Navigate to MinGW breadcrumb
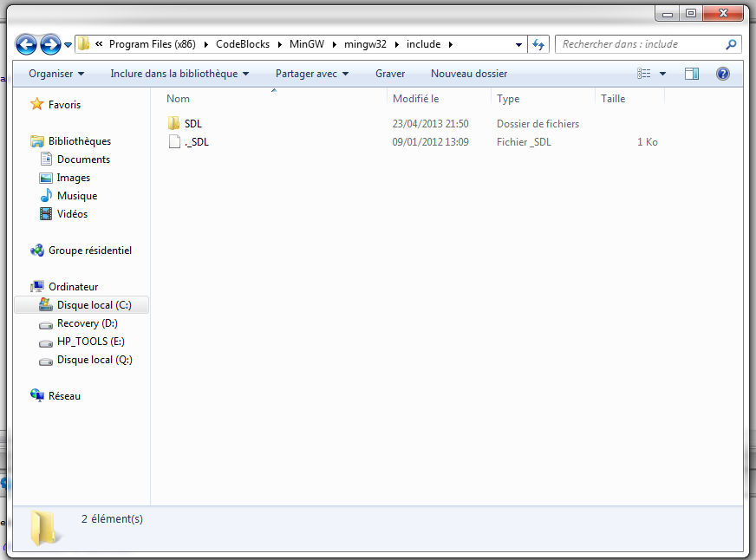The image size is (756, 560). 307,44
